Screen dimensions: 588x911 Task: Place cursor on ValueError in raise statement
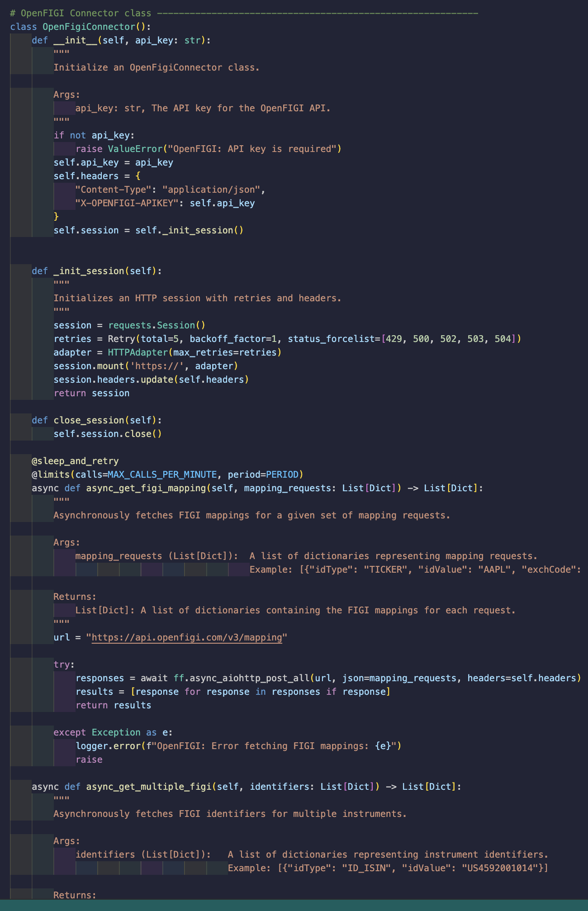point(135,149)
